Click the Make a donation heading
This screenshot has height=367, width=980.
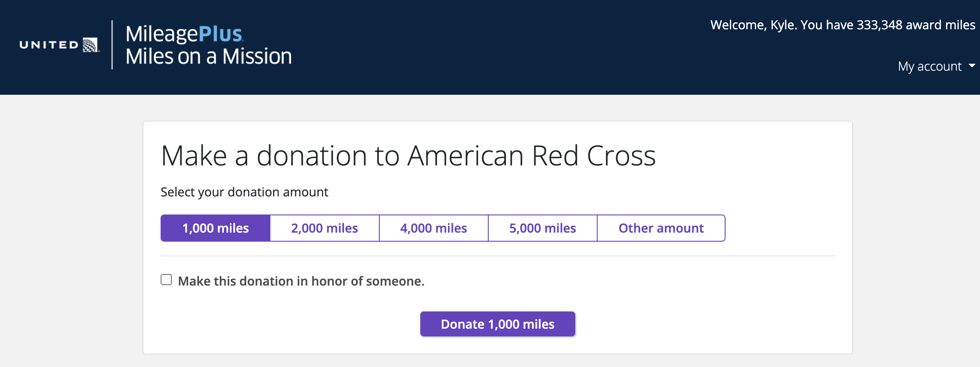click(408, 156)
